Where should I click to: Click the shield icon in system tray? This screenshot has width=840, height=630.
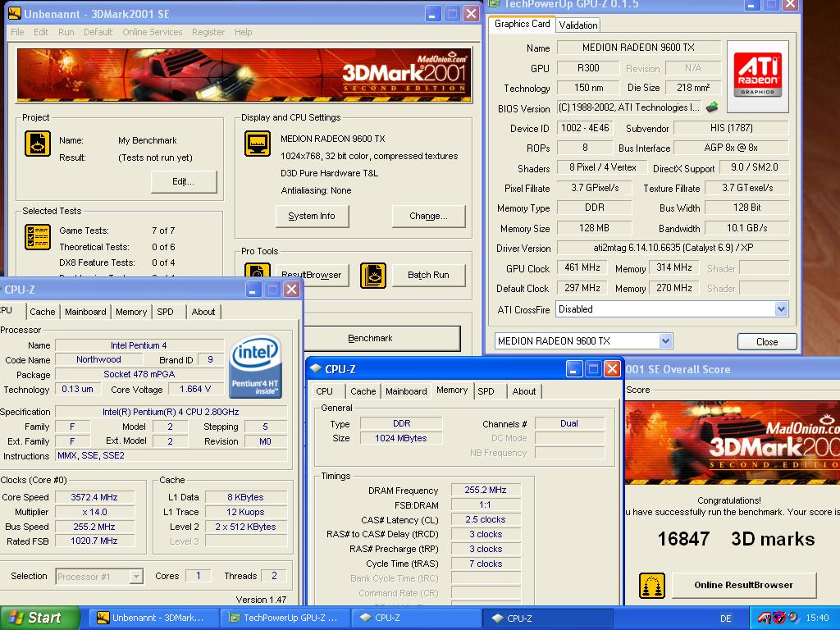778,618
